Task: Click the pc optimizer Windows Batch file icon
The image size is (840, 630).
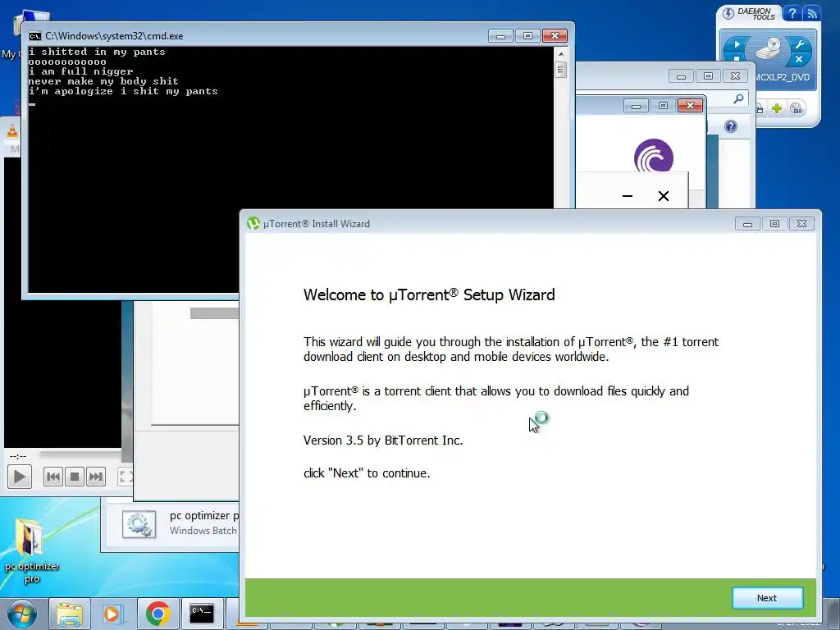Action: tap(139, 524)
